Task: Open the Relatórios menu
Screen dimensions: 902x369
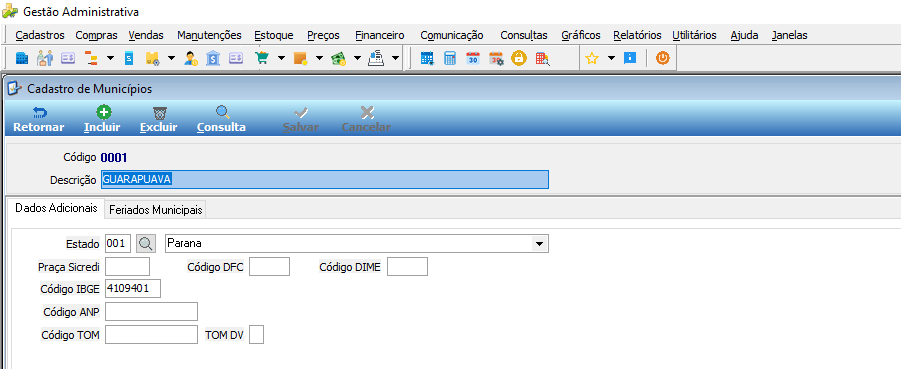Action: (x=637, y=35)
